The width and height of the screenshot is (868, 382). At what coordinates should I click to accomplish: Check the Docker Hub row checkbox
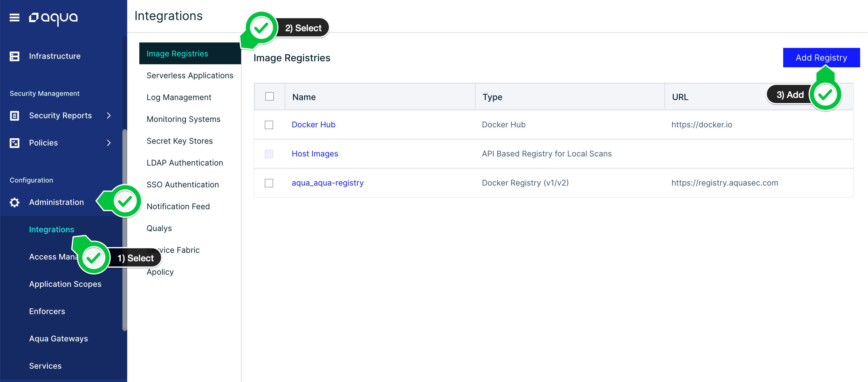tap(269, 125)
